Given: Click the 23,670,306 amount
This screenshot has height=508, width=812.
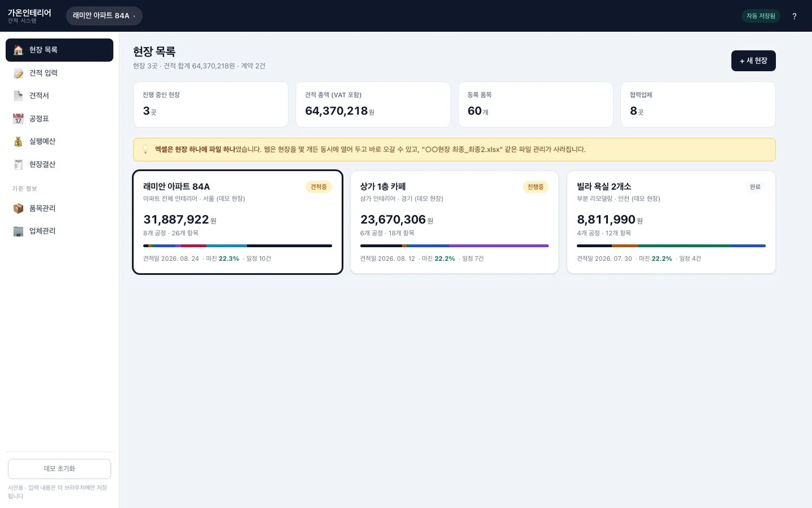Looking at the screenshot, I should pos(393,219).
